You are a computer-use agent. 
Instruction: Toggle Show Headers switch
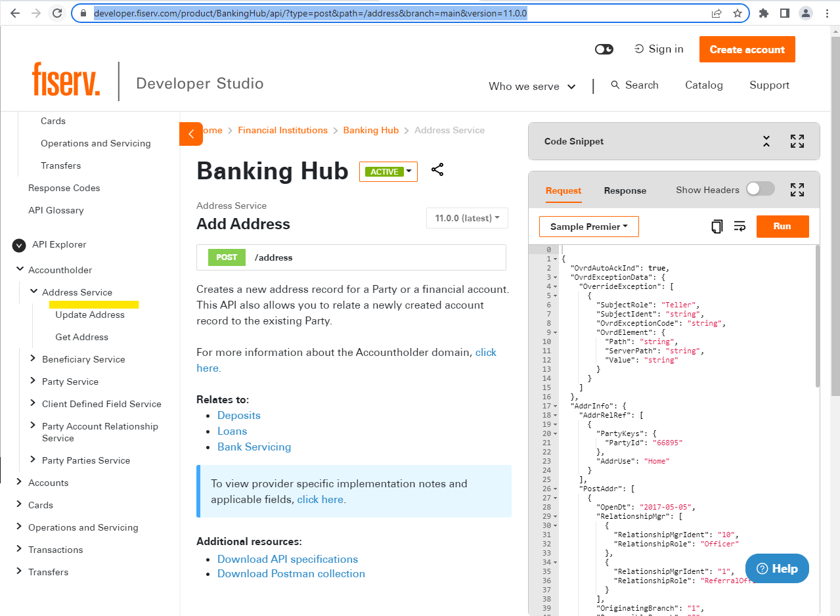(x=761, y=189)
